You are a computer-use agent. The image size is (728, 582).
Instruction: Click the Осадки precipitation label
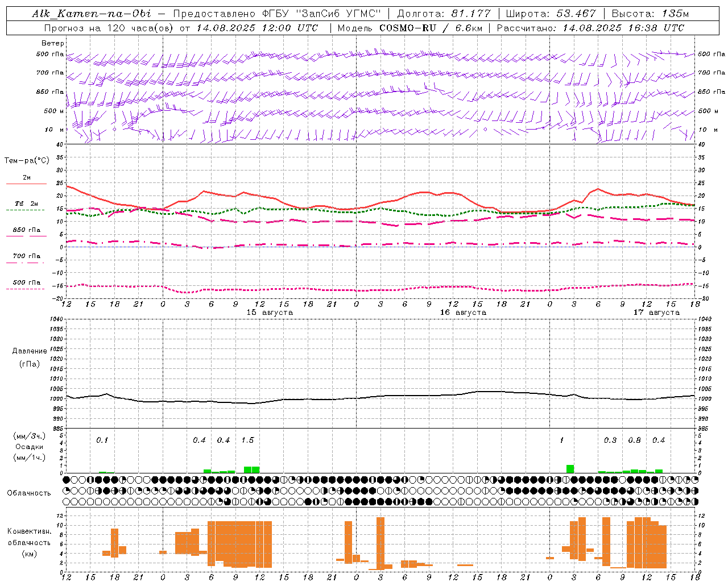click(30, 447)
